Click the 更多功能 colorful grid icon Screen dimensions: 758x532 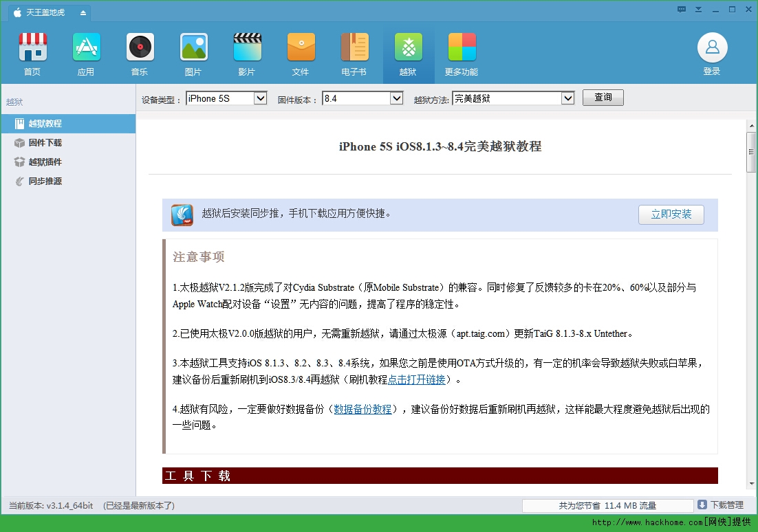462,47
